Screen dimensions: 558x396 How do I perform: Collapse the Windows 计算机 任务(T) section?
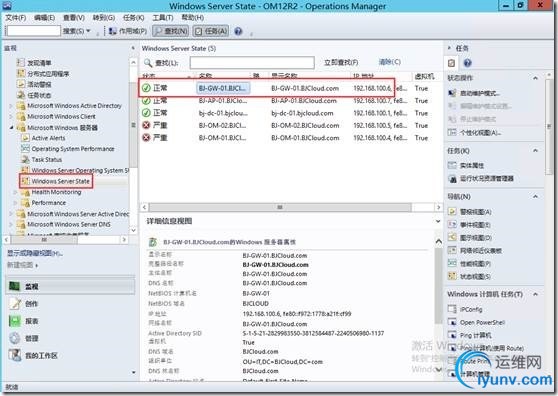coord(535,294)
